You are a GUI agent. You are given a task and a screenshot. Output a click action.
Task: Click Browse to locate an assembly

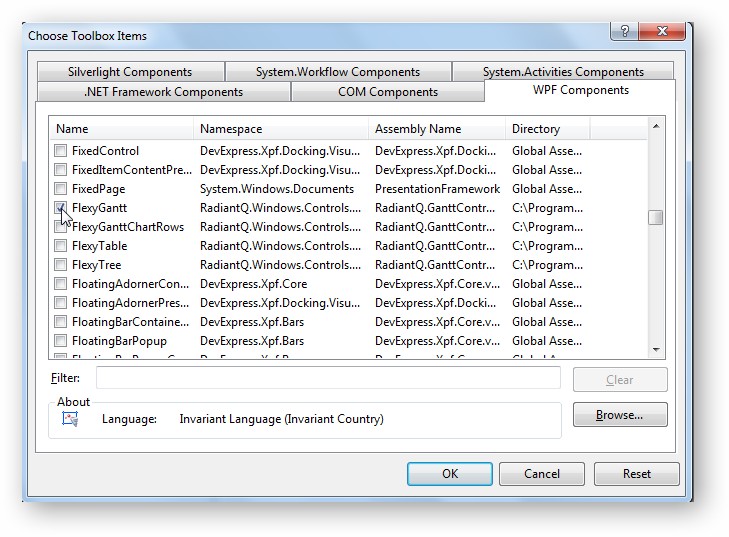pyautogui.click(x=619, y=415)
